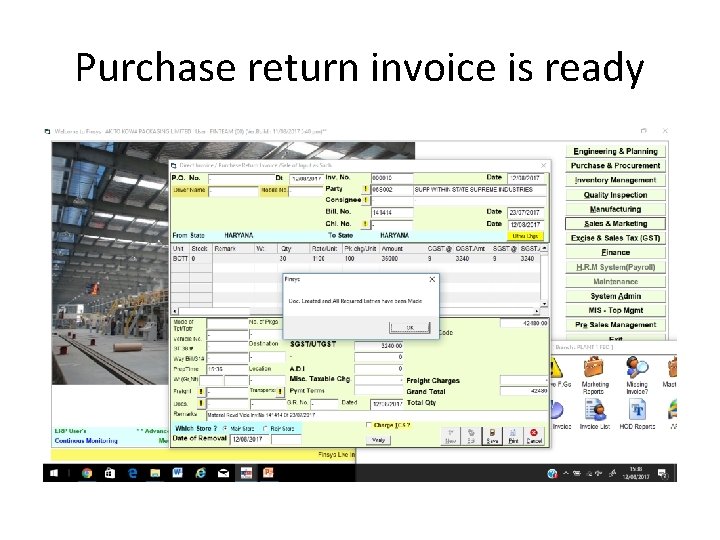Open the notification center tray icon
The height and width of the screenshot is (540, 720).
tap(663, 473)
